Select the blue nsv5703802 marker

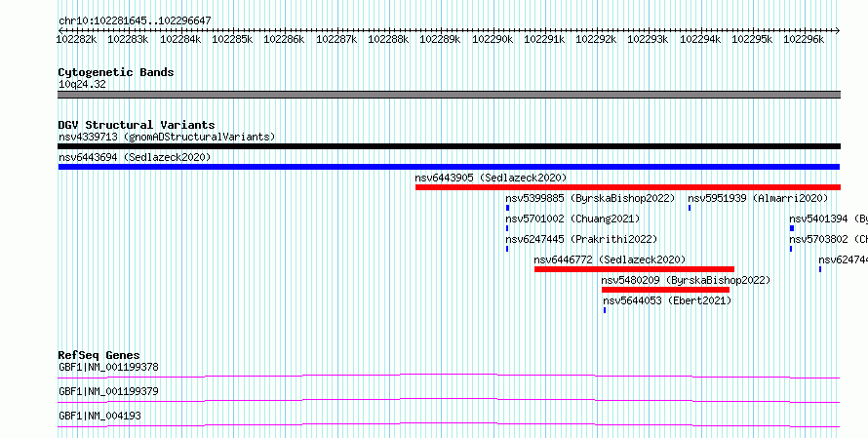(791, 249)
